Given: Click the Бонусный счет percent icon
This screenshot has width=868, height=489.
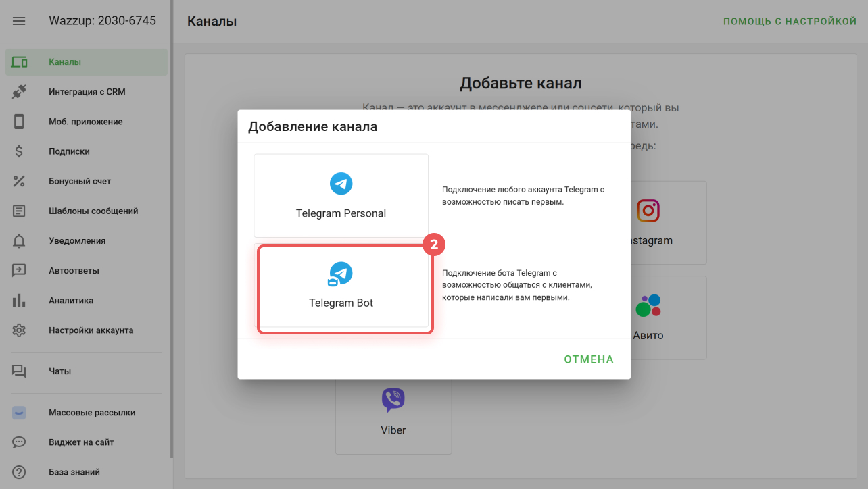Looking at the screenshot, I should tap(19, 181).
